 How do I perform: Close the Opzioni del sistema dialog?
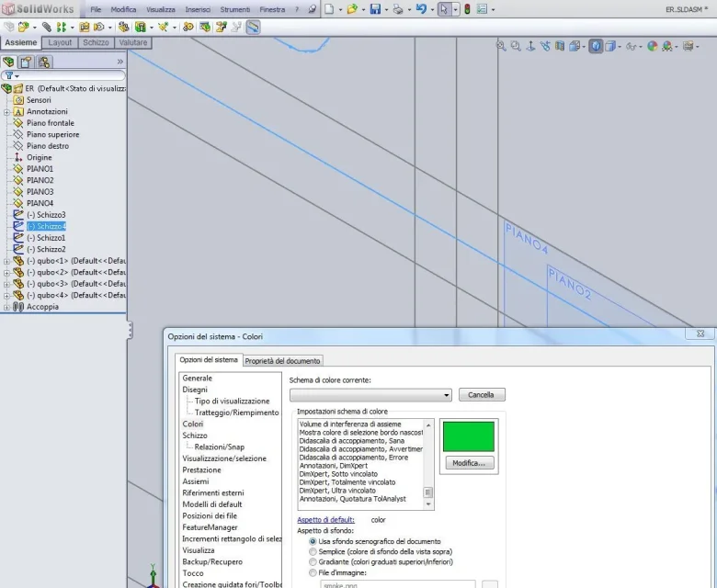pos(700,334)
